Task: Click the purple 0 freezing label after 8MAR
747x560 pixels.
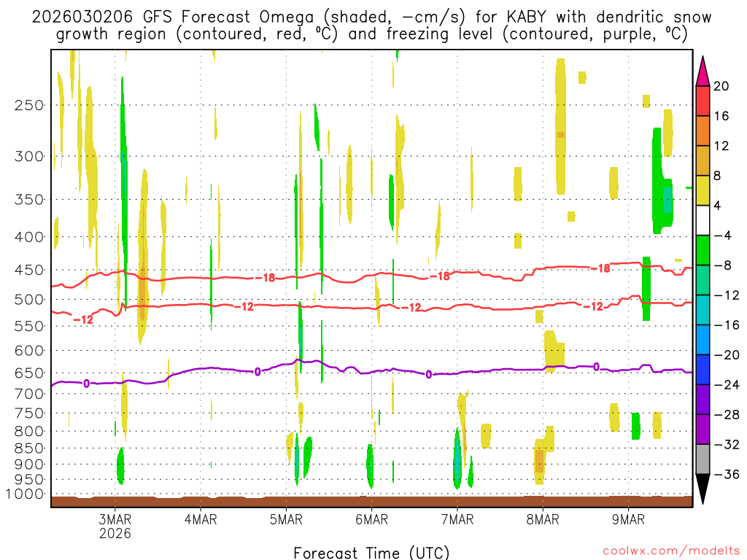Action: pos(596,367)
